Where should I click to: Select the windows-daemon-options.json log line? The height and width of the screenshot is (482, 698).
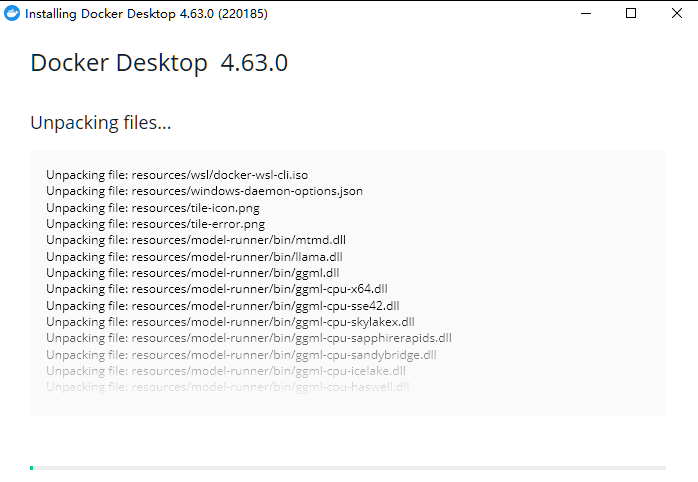click(204, 191)
